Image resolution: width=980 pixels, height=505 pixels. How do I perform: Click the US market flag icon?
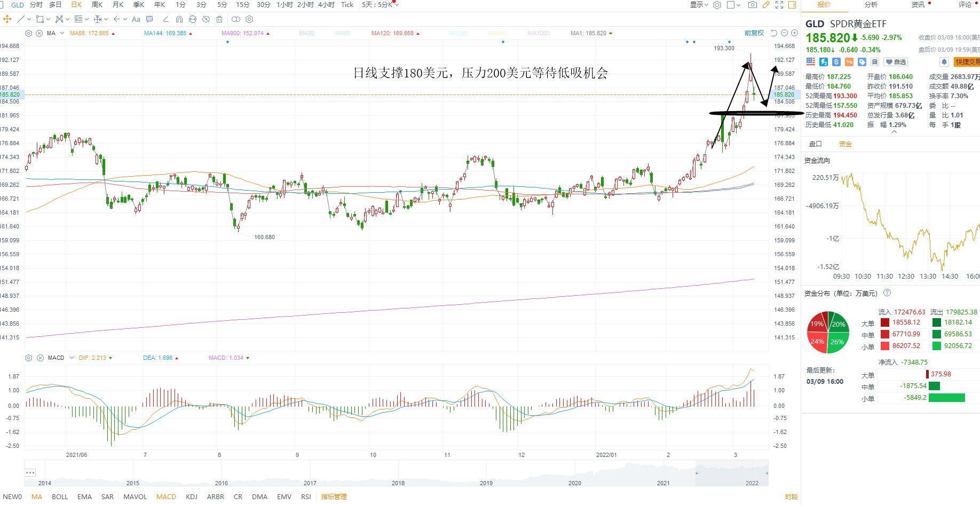pyautogui.click(x=811, y=62)
